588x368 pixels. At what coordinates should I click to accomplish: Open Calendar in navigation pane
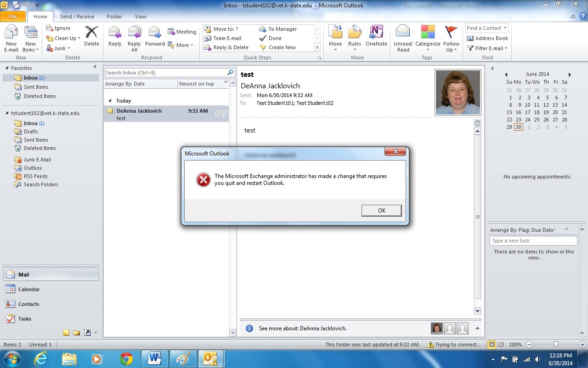(51, 289)
